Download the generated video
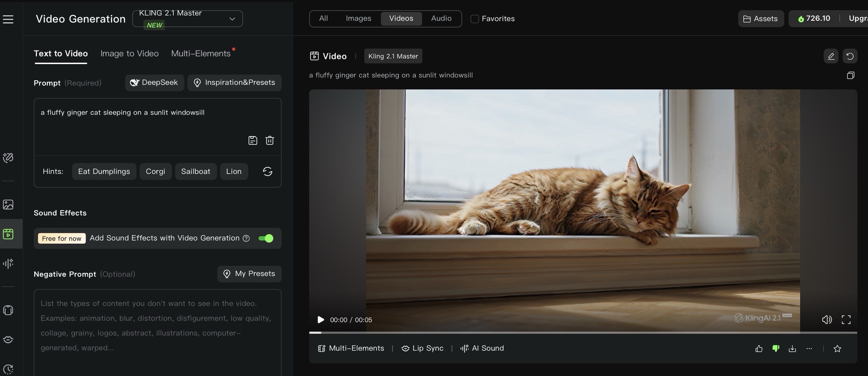 tap(792, 348)
